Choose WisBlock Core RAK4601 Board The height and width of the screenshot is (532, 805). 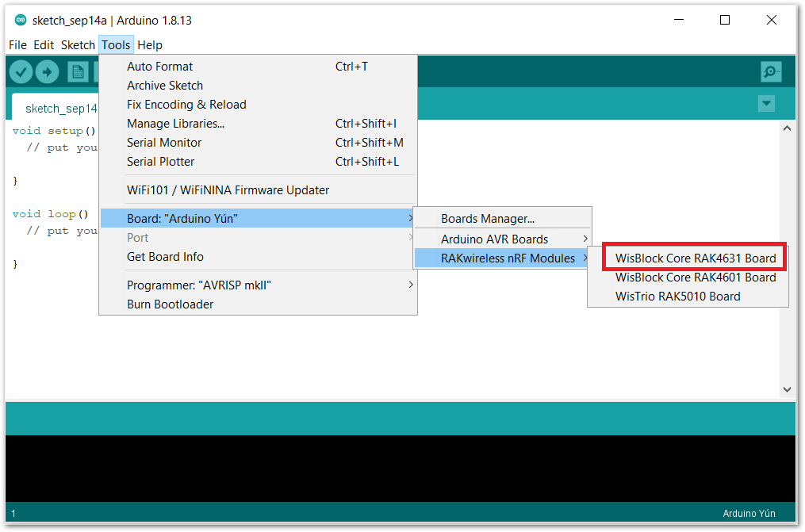(x=688, y=277)
